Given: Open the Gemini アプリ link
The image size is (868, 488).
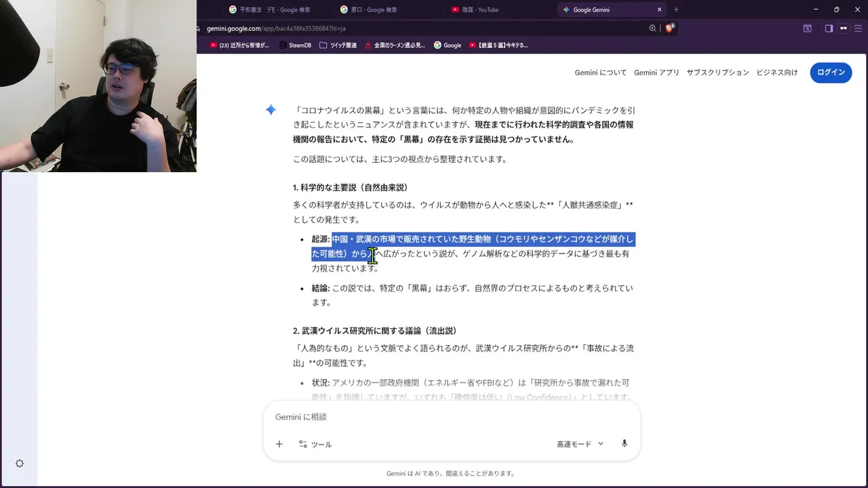Looking at the screenshot, I should point(656,73).
